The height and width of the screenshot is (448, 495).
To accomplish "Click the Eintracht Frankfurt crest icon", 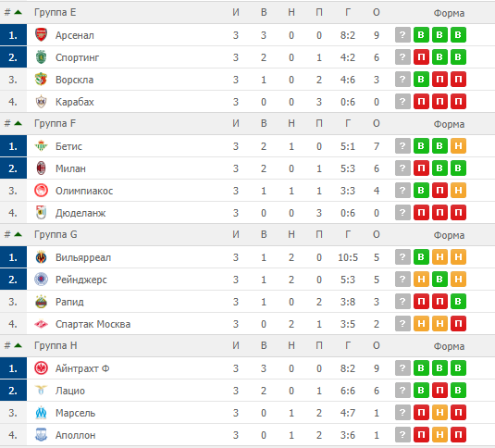I will [41, 368].
